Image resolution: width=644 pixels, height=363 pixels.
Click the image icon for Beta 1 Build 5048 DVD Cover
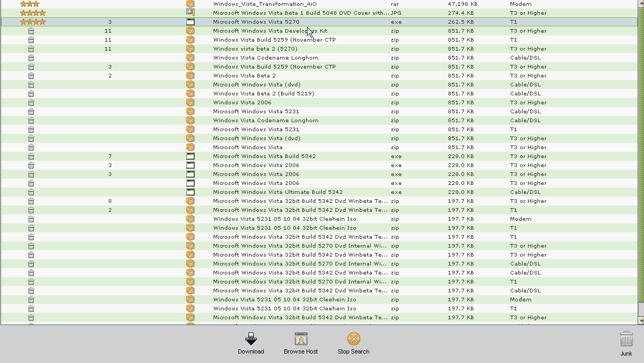pyautogui.click(x=190, y=13)
